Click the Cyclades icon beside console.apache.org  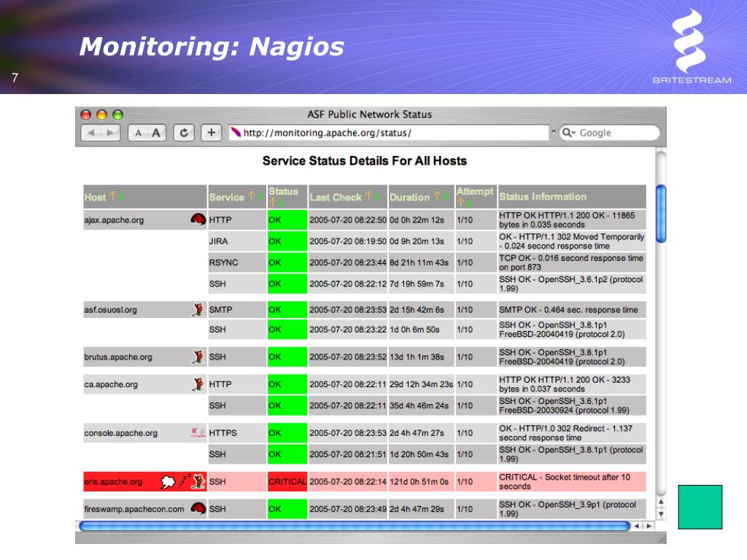[x=198, y=433]
